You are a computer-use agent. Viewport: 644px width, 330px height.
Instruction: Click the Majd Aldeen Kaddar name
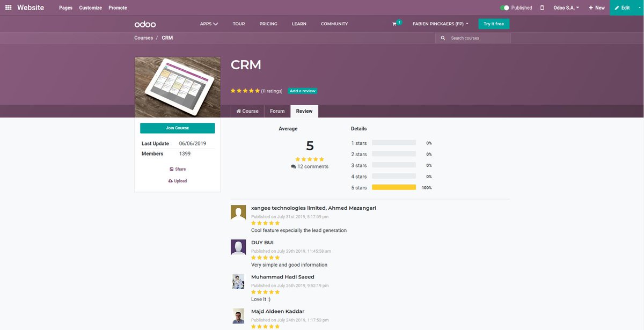click(x=277, y=311)
